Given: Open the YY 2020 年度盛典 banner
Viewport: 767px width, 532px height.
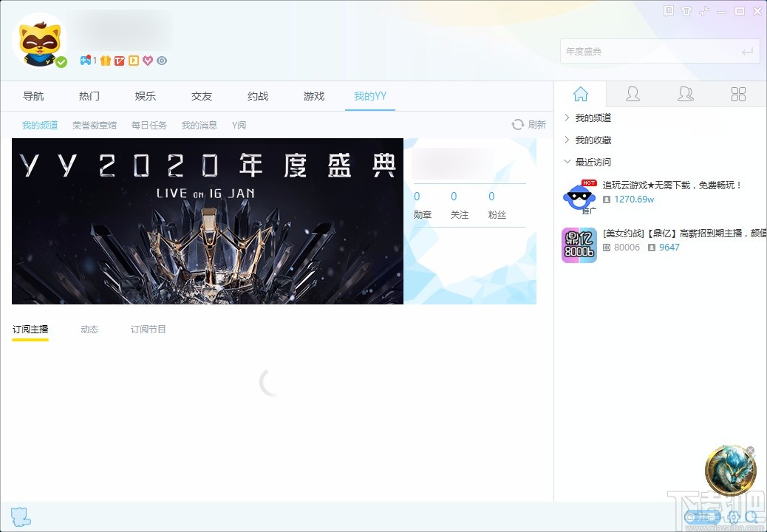Looking at the screenshot, I should [208, 221].
